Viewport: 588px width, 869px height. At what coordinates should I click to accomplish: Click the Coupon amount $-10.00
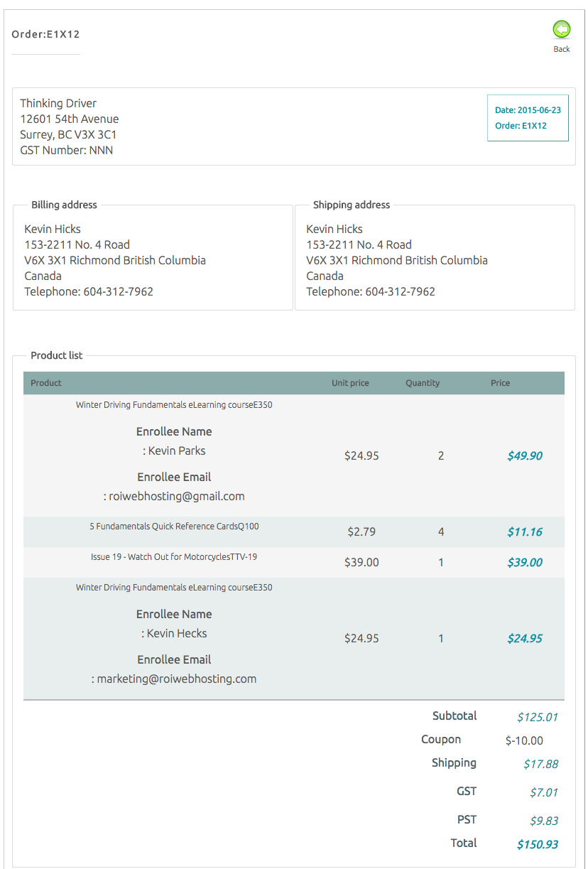(524, 740)
